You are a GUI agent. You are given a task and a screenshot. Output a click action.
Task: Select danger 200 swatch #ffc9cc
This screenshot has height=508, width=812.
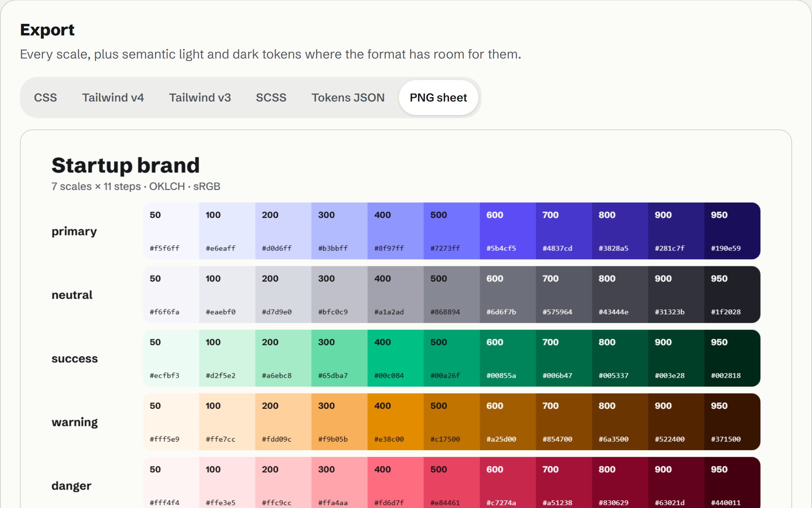tap(283, 483)
